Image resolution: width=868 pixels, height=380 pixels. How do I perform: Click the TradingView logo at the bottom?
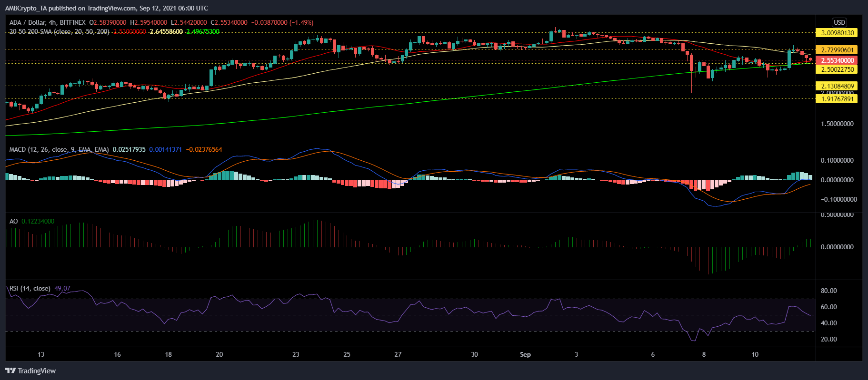pos(30,371)
